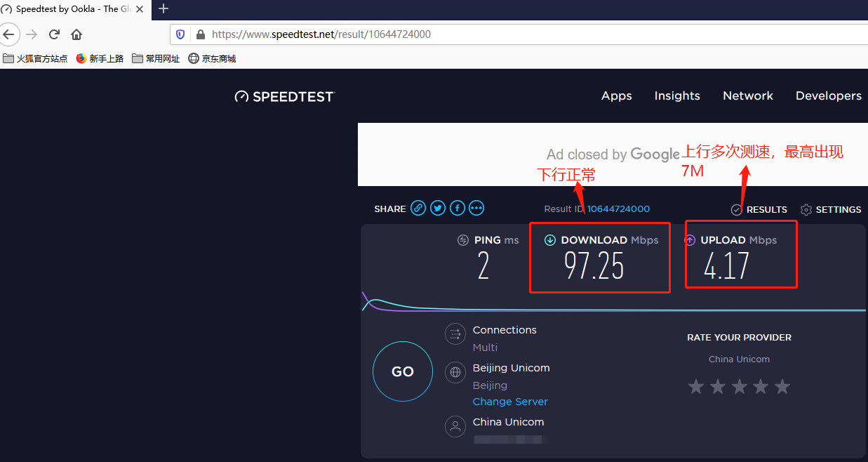Click the Connections Multi label
The image size is (868, 462).
pyautogui.click(x=485, y=348)
